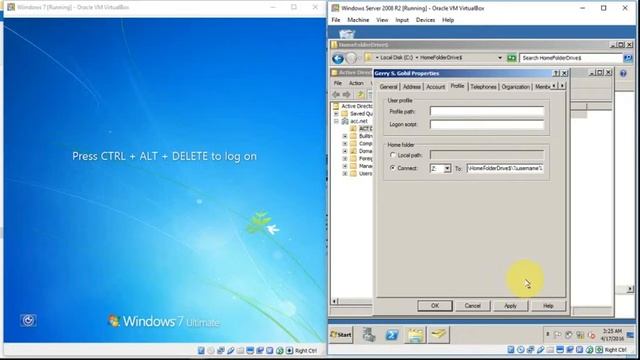The image size is (640, 360).
Task: Open Devices menu in Server VirtualBox window
Action: coord(425,20)
